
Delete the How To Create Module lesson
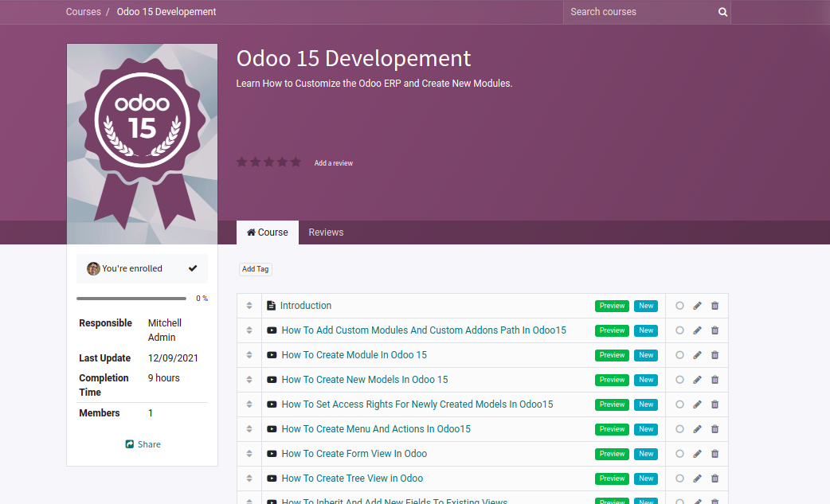click(715, 355)
